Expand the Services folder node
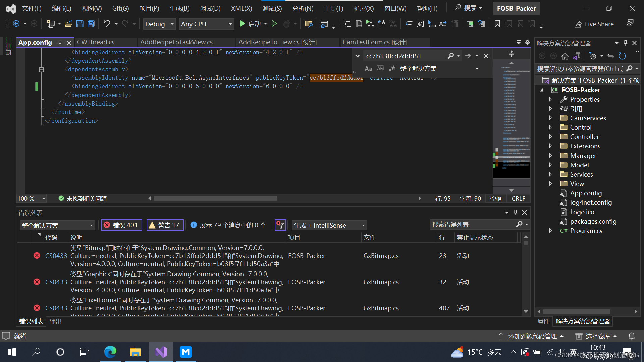The width and height of the screenshot is (644, 362). (550, 174)
